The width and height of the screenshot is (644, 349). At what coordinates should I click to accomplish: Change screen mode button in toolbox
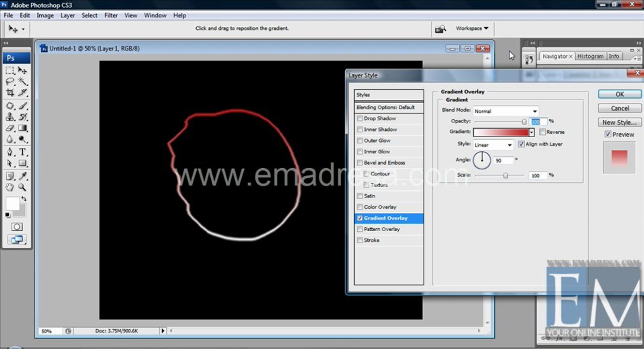click(x=17, y=239)
